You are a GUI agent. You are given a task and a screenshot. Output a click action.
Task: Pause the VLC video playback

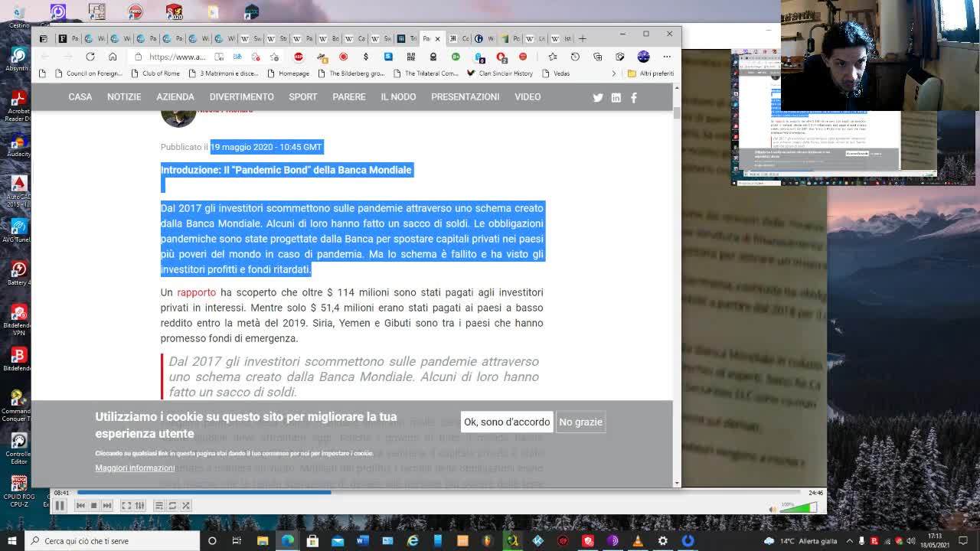coord(60,505)
